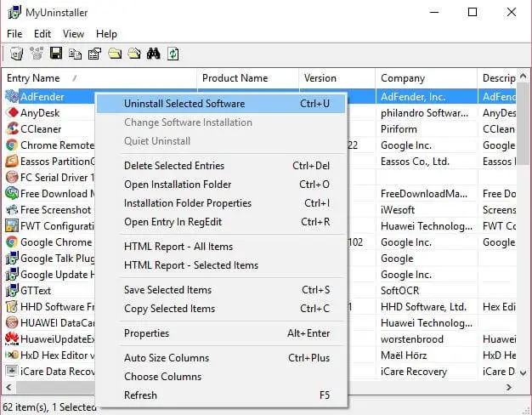Click company cell 'Eassos Co., Ltd.'
The image size is (532, 415).
[x=415, y=162]
